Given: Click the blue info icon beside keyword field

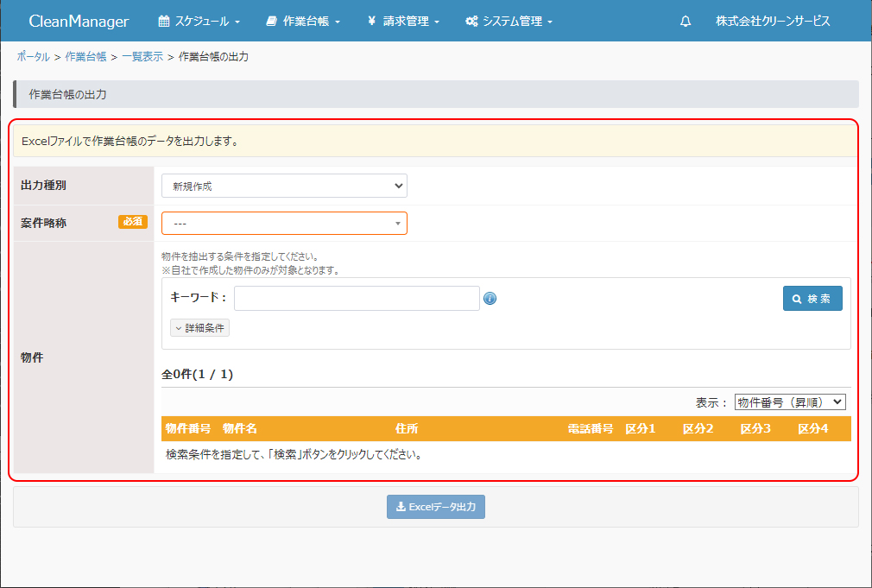Looking at the screenshot, I should [x=490, y=299].
